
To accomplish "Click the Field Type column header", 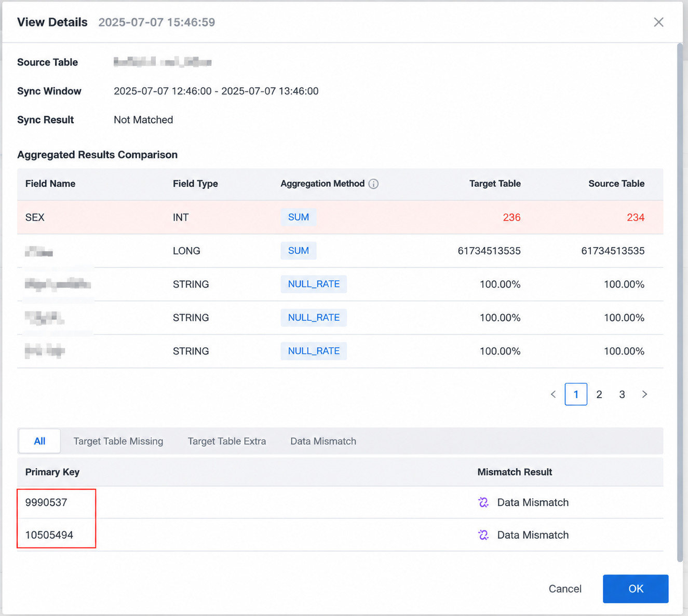I will coord(195,184).
